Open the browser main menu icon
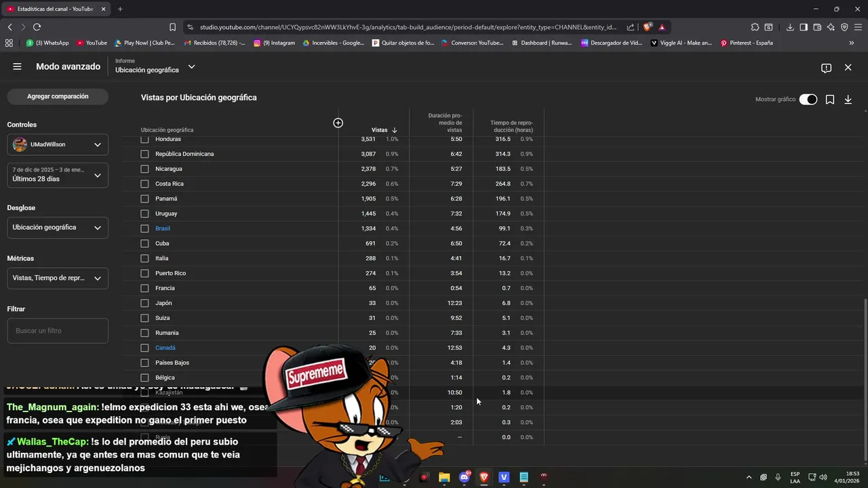This screenshot has width=868, height=488. pos(858,27)
